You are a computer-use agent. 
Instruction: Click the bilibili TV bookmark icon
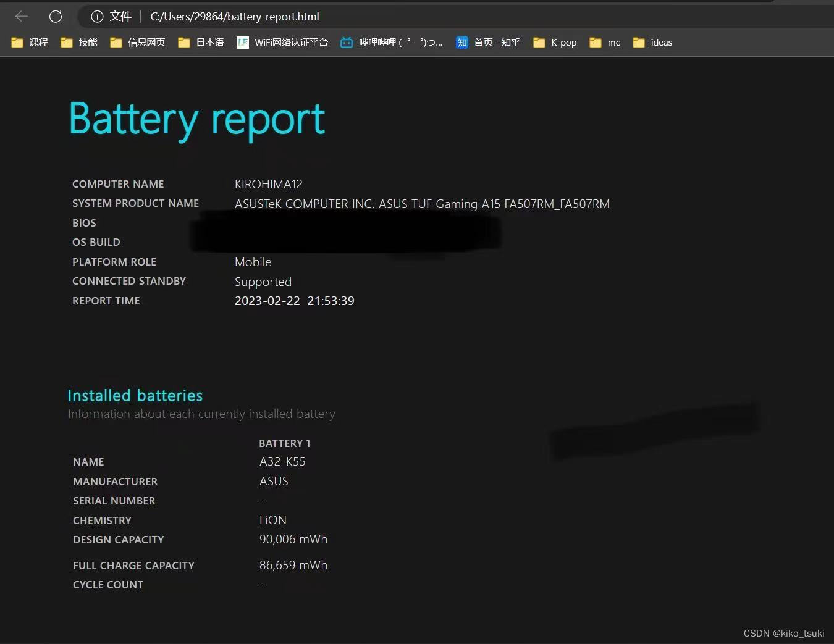coord(346,42)
